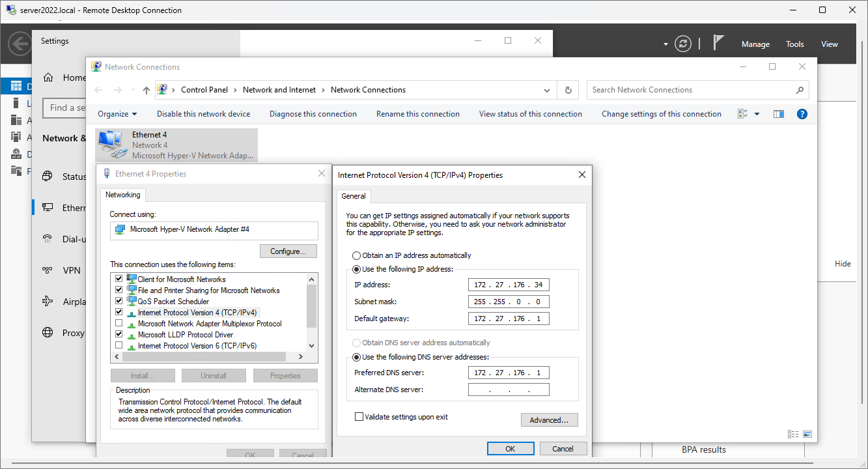Viewport: 868px width, 469px height.
Task: Check Validate settings upon exit
Action: pyautogui.click(x=359, y=417)
